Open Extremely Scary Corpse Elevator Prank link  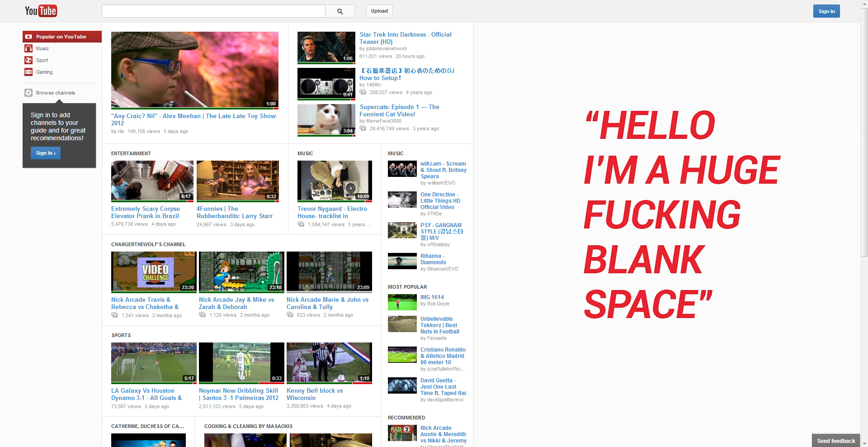[146, 212]
